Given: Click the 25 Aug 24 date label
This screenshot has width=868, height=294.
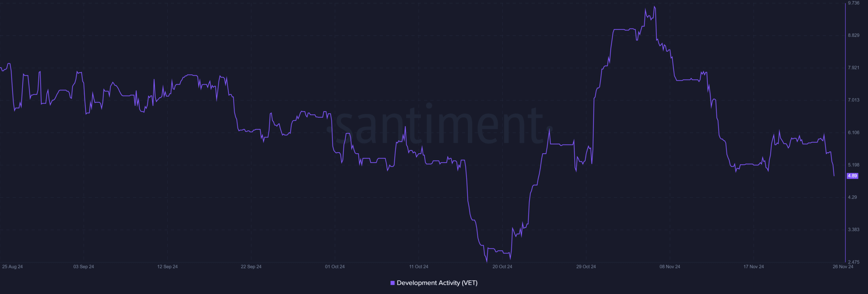Looking at the screenshot, I should (13, 267).
